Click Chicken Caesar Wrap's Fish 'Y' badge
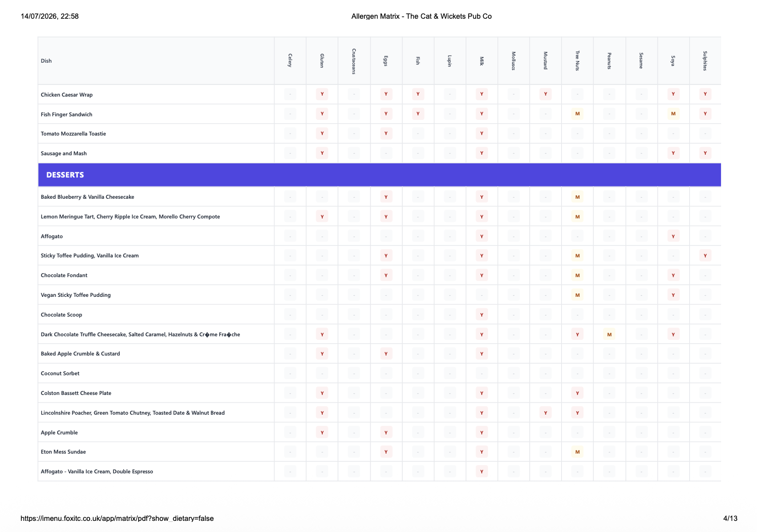Image resolution: width=757 pixels, height=532 pixels. click(x=417, y=94)
